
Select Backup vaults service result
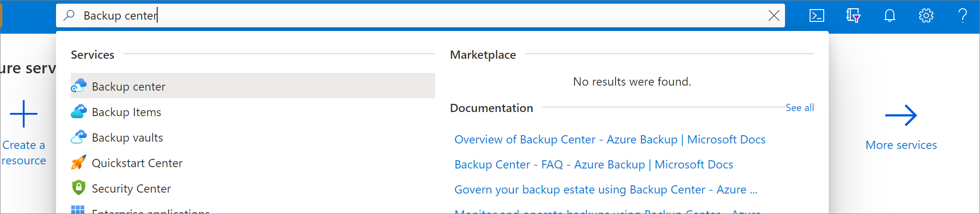[x=127, y=138]
